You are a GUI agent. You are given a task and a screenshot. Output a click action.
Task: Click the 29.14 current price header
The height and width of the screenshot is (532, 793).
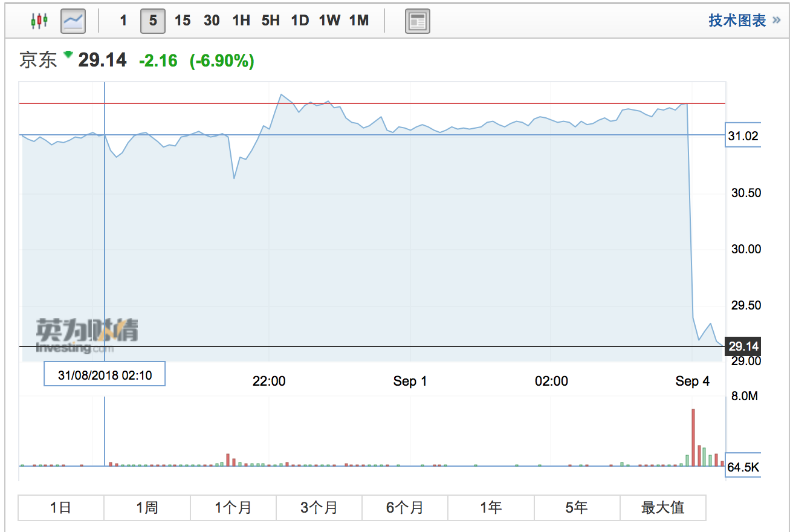coord(103,60)
